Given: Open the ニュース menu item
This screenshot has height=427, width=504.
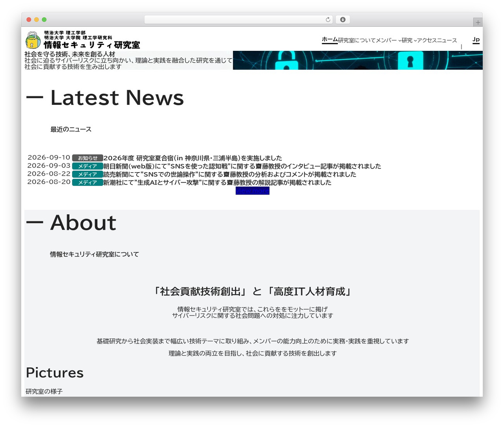Looking at the screenshot, I should (447, 40).
